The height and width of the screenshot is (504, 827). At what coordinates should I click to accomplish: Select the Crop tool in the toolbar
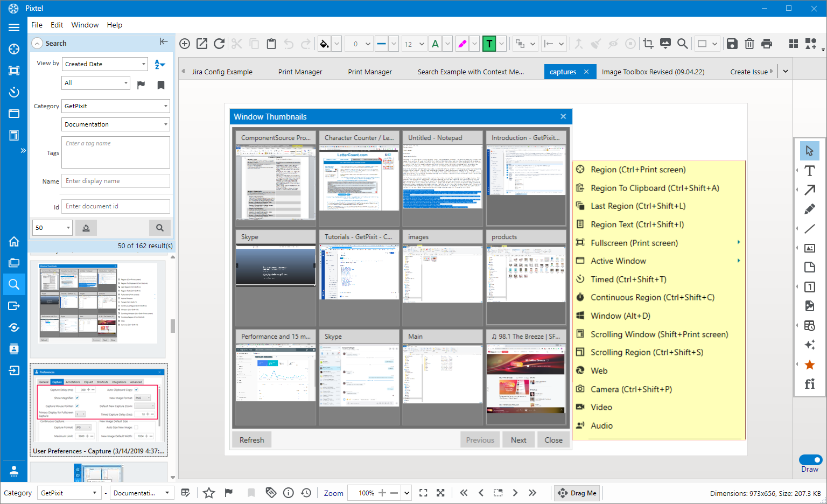click(x=648, y=44)
